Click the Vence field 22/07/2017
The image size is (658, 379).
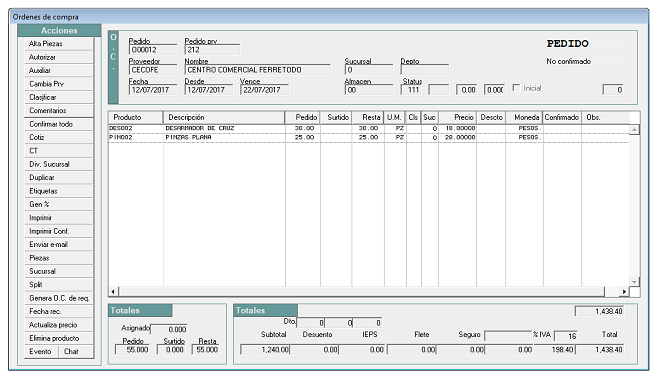[264, 90]
